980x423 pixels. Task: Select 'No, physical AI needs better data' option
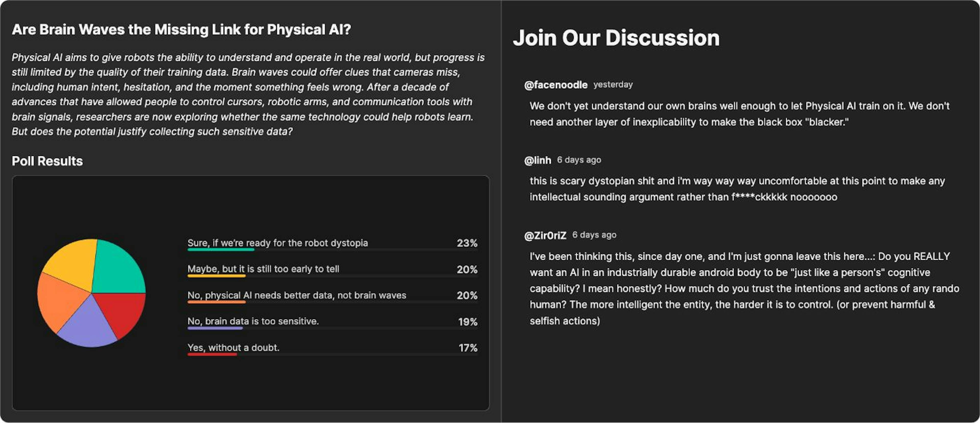click(332, 296)
